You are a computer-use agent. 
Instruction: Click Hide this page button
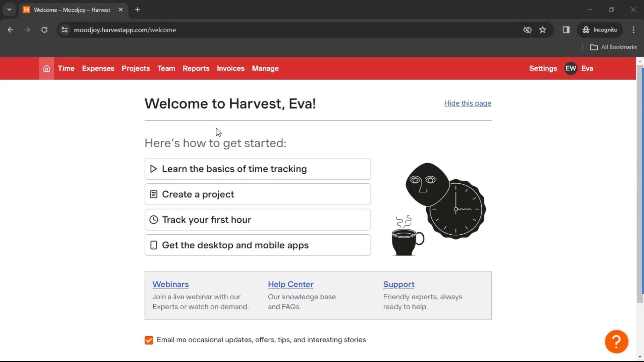tap(468, 103)
